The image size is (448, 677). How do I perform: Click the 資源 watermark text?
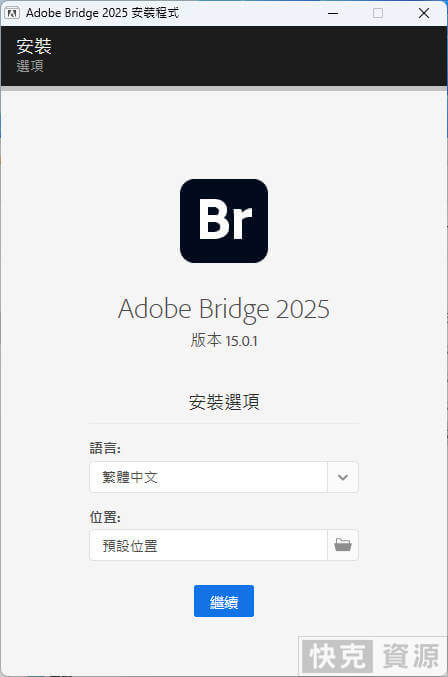(x=410, y=656)
